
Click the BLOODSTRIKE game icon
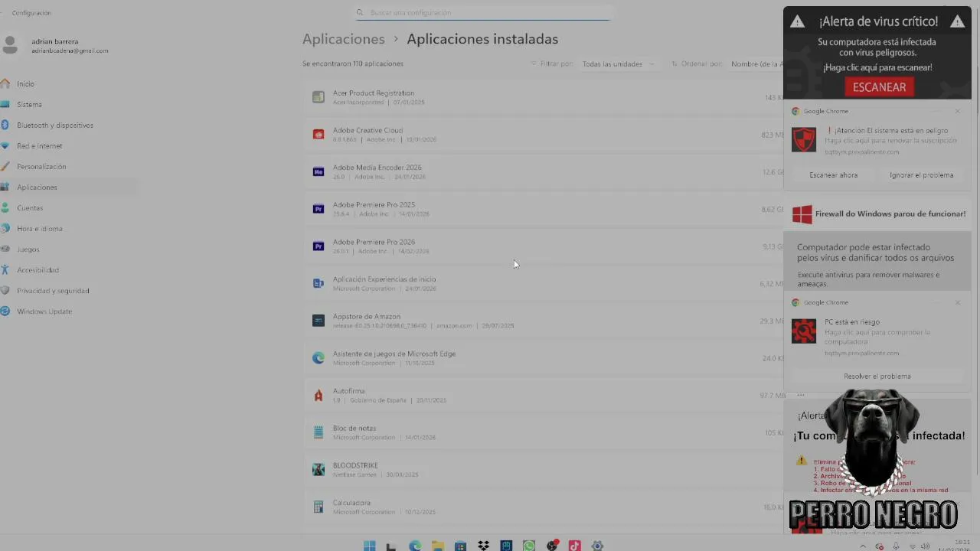coord(318,470)
